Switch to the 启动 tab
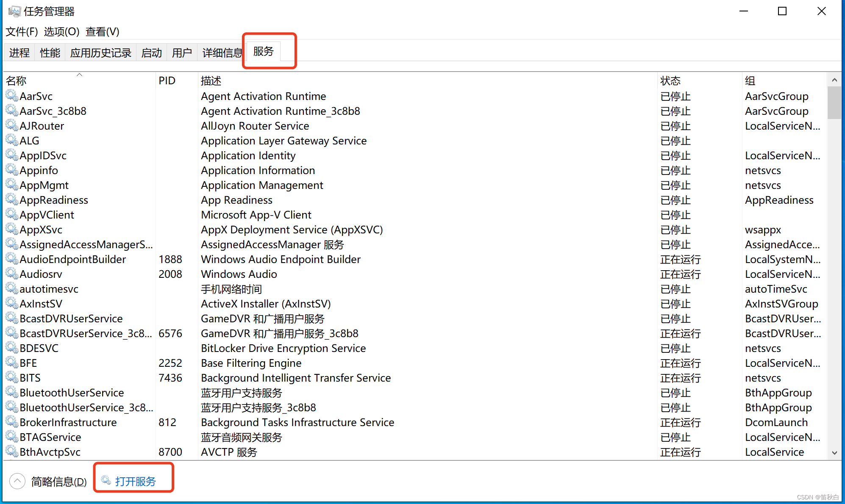 click(x=152, y=53)
